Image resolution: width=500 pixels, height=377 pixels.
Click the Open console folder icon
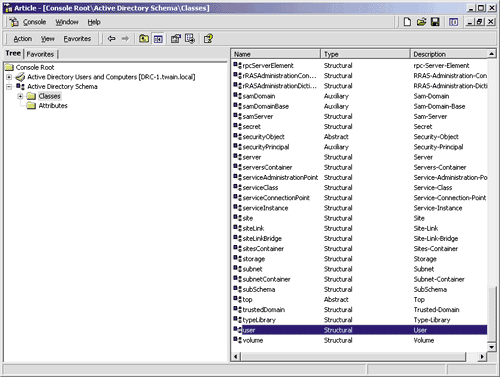pos(421,22)
